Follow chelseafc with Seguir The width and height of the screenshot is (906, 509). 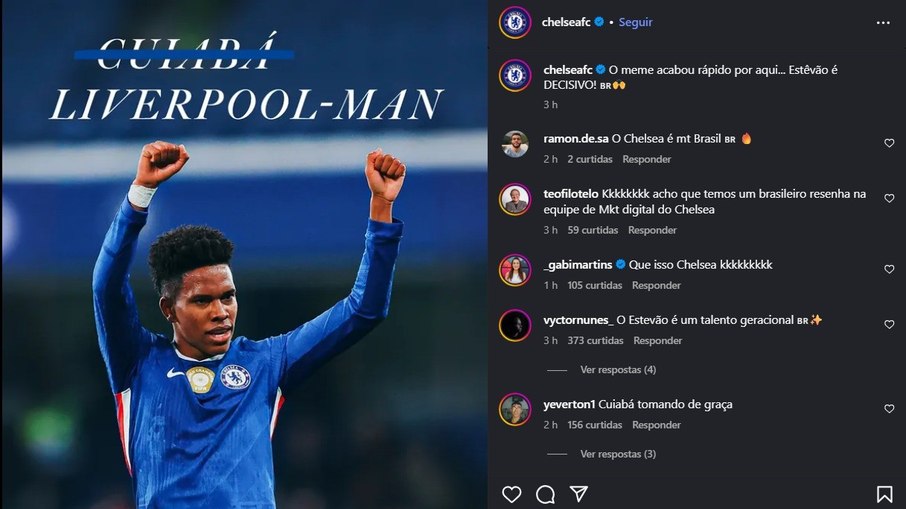[x=635, y=22]
